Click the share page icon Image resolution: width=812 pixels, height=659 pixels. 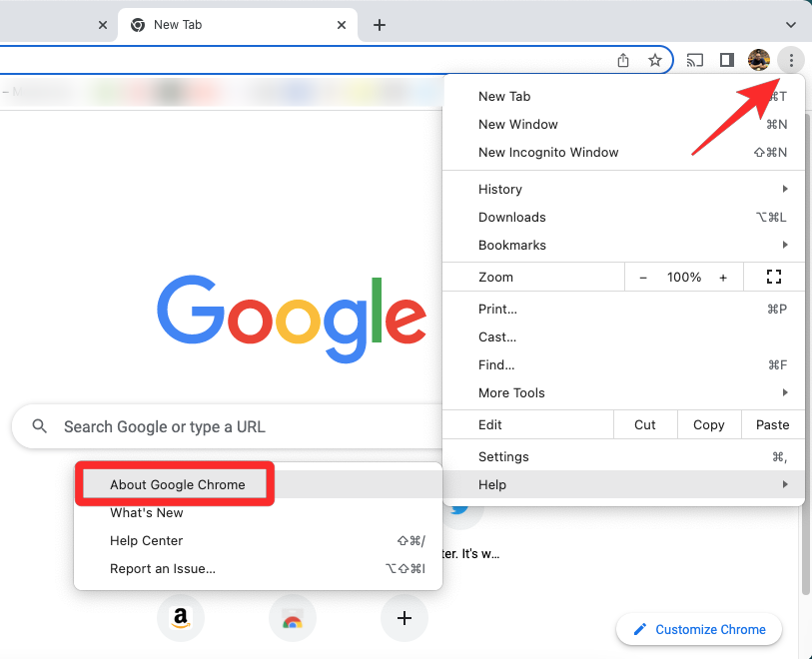(x=623, y=61)
